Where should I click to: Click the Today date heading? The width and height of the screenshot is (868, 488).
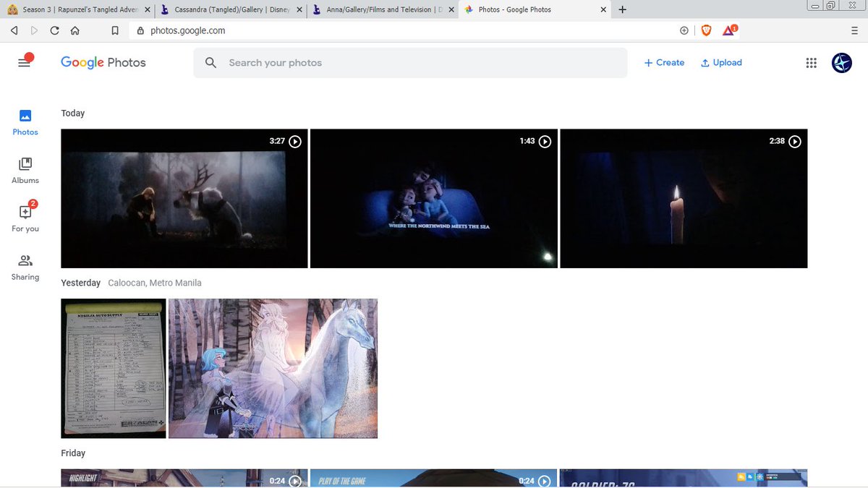click(73, 113)
